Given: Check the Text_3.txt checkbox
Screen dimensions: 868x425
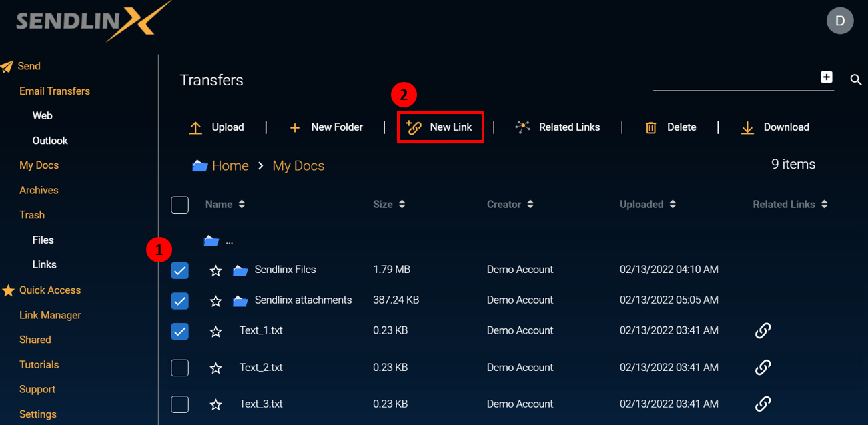Looking at the screenshot, I should [180, 404].
